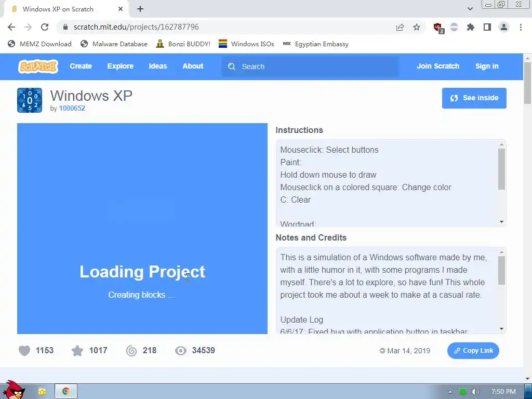Show hidden tray icons arrow
Image resolution: width=532 pixels, height=399 pixels.
(x=450, y=392)
